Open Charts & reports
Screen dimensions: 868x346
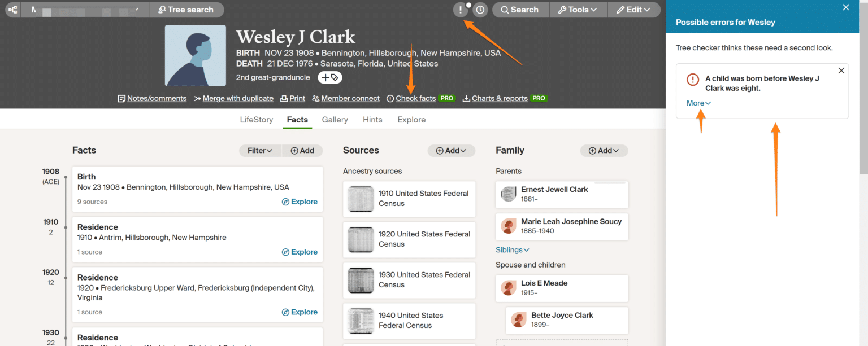click(499, 98)
